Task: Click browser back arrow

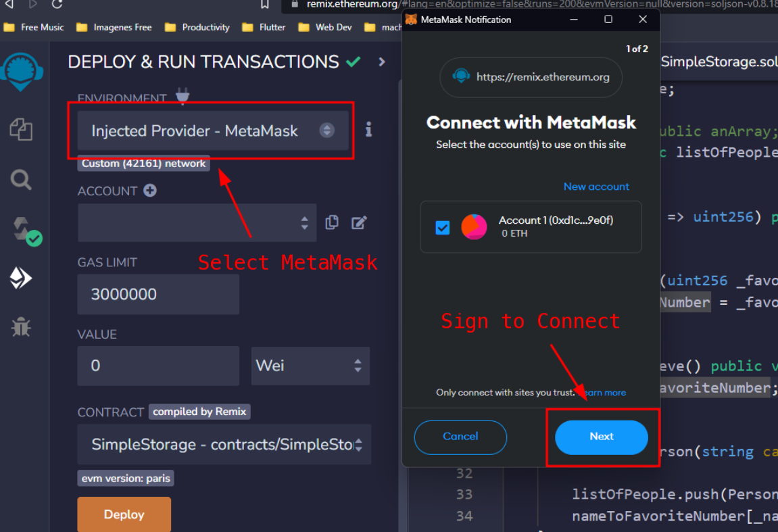Action: tap(8, 4)
